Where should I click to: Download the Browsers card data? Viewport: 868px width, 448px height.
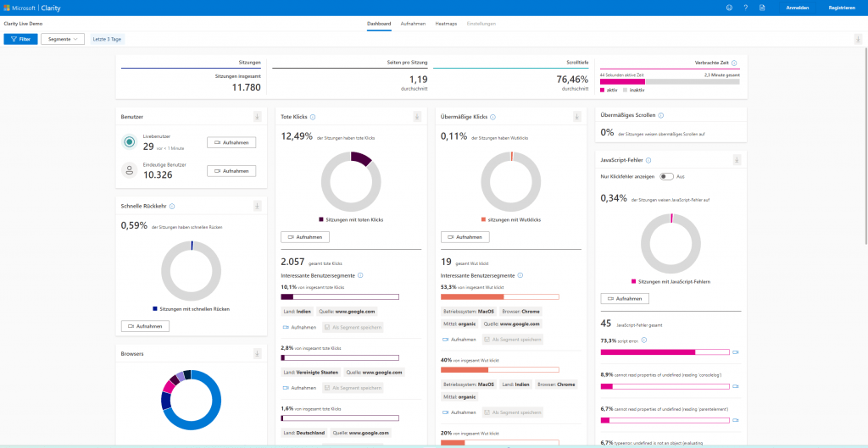(257, 353)
